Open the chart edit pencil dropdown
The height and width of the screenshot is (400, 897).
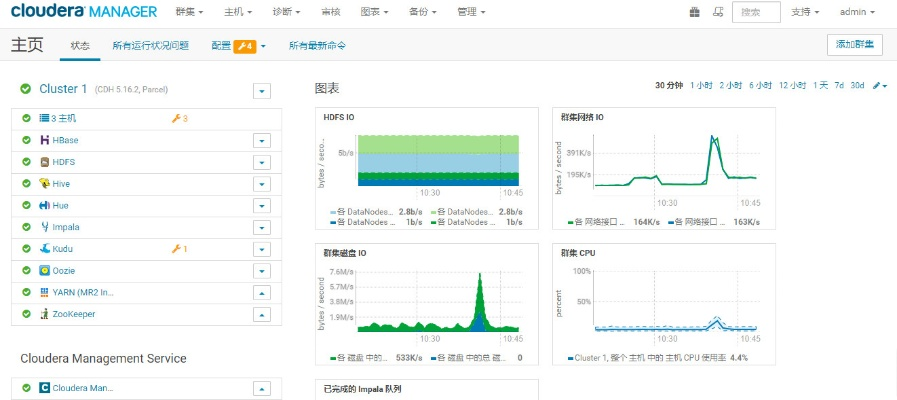click(x=880, y=86)
